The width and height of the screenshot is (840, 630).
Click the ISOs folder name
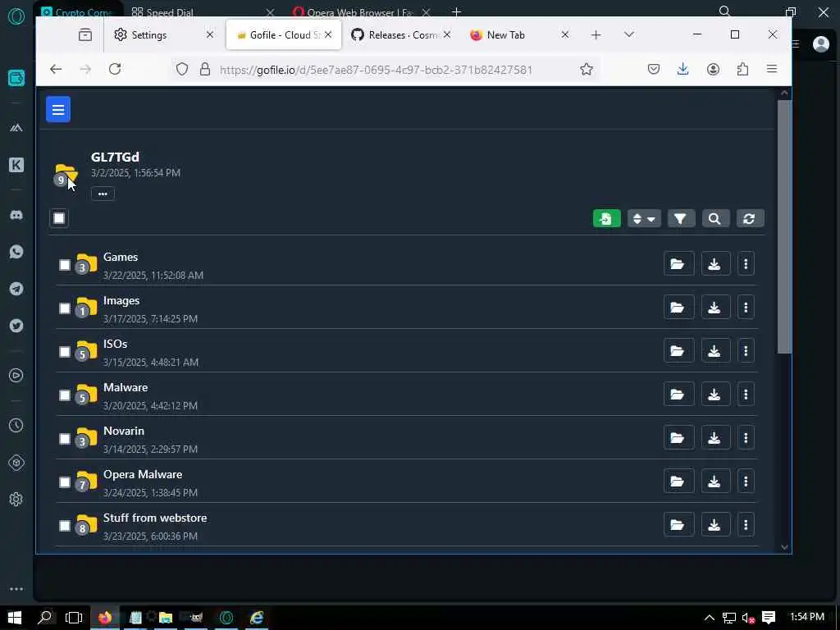pyautogui.click(x=115, y=344)
